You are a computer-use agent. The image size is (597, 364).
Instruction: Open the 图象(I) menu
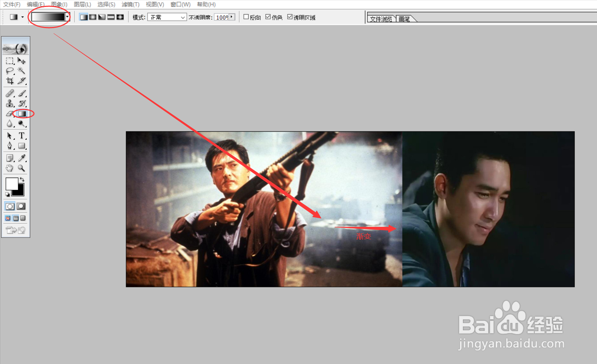pyautogui.click(x=59, y=4)
